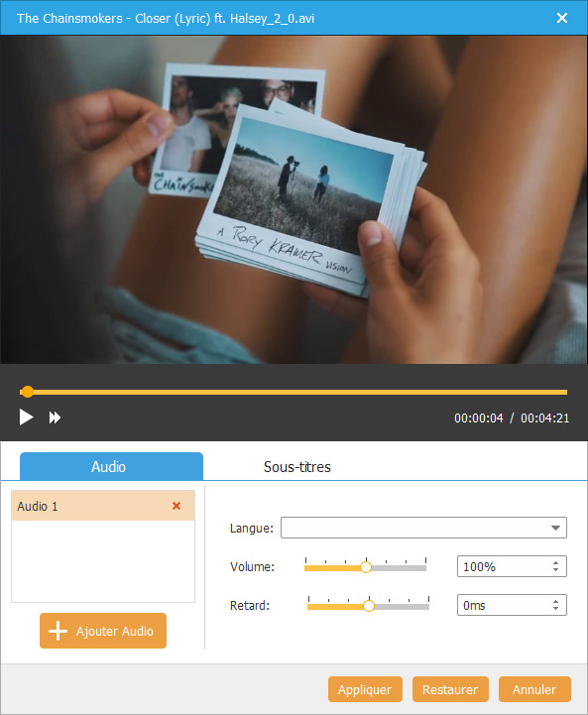588x715 pixels.
Task: Click the video preview frame
Action: 294,199
